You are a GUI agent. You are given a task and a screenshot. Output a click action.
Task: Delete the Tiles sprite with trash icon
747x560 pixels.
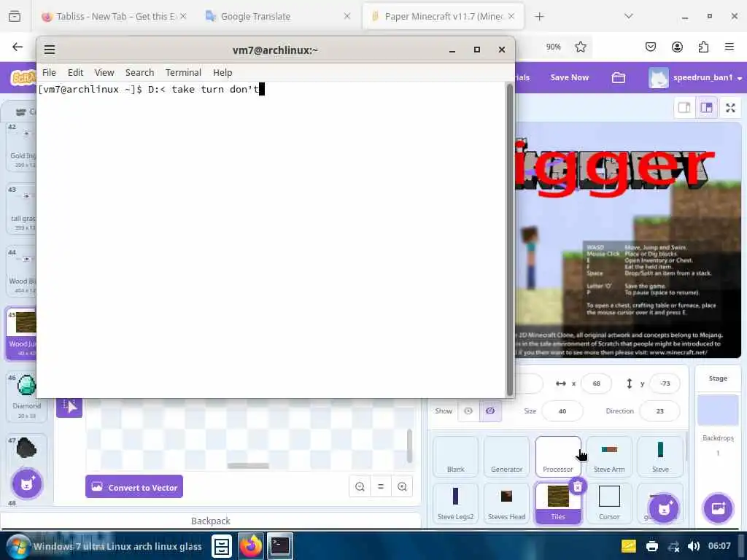coord(578,486)
